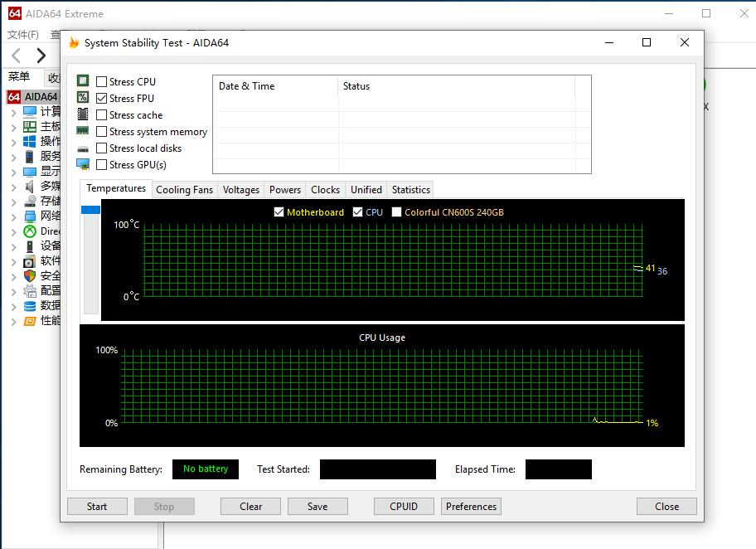The height and width of the screenshot is (549, 756).
Task: Click the system memory RAM icon
Action: 83,131
